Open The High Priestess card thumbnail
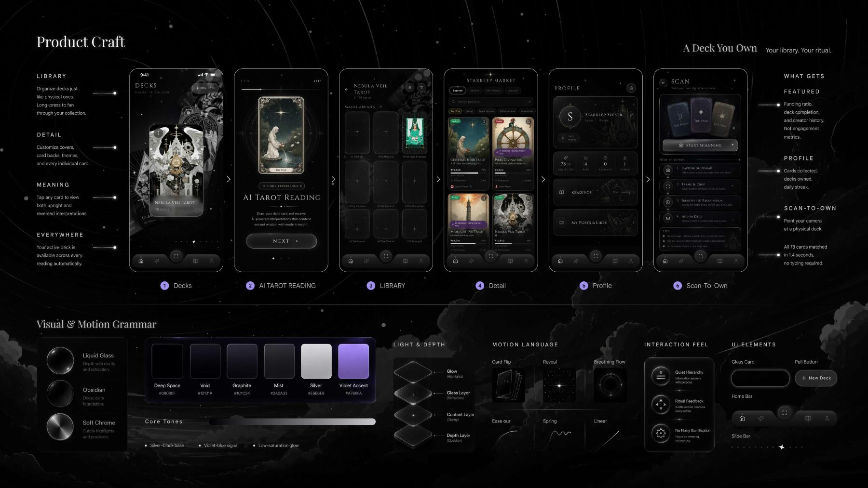The image size is (868, 488). 414,132
